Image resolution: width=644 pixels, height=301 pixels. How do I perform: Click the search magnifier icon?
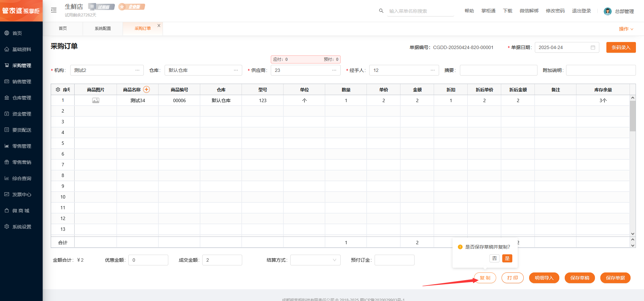(x=381, y=11)
